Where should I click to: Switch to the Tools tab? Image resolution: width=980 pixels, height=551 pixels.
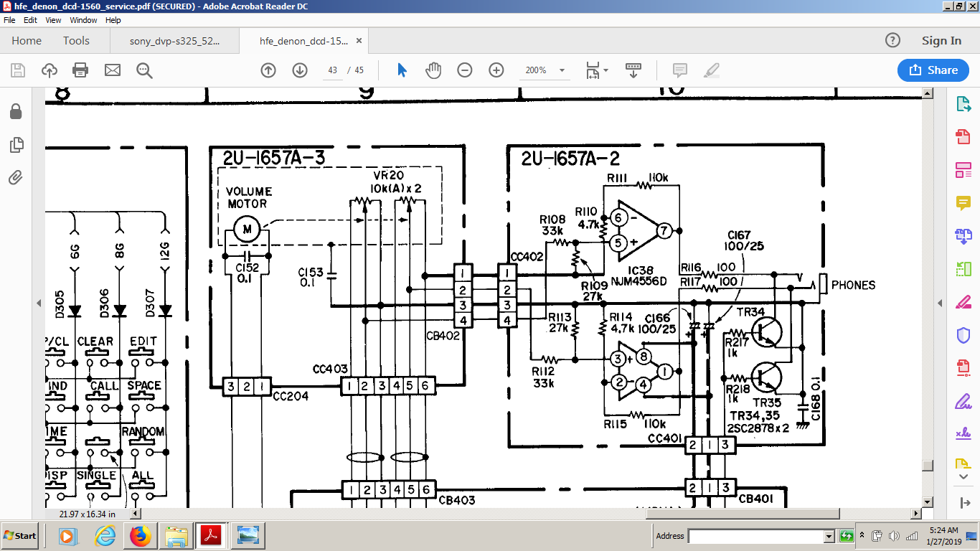pos(76,41)
